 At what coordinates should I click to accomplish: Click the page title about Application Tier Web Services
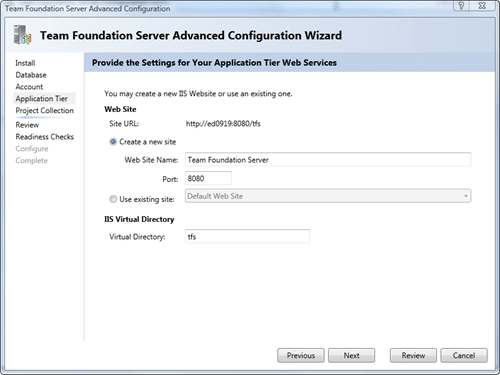214,63
